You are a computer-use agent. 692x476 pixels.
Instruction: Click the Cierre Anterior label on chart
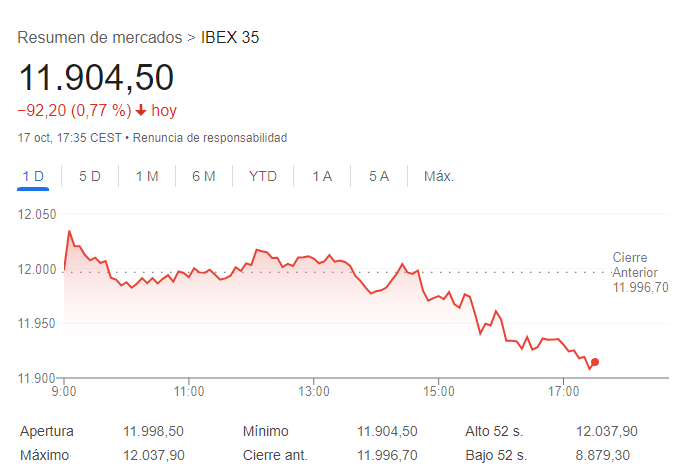(635, 265)
